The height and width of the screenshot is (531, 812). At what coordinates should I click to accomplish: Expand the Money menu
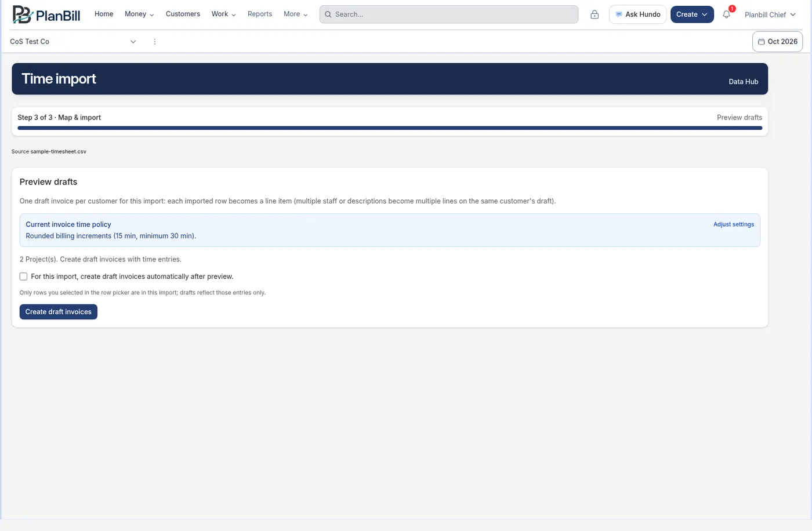click(x=139, y=14)
